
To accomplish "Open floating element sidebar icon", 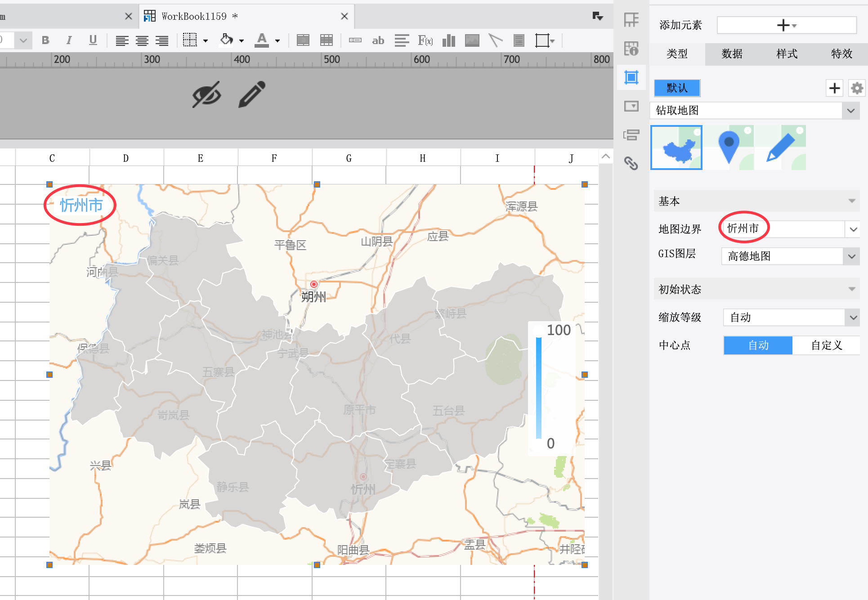I will pos(631,77).
